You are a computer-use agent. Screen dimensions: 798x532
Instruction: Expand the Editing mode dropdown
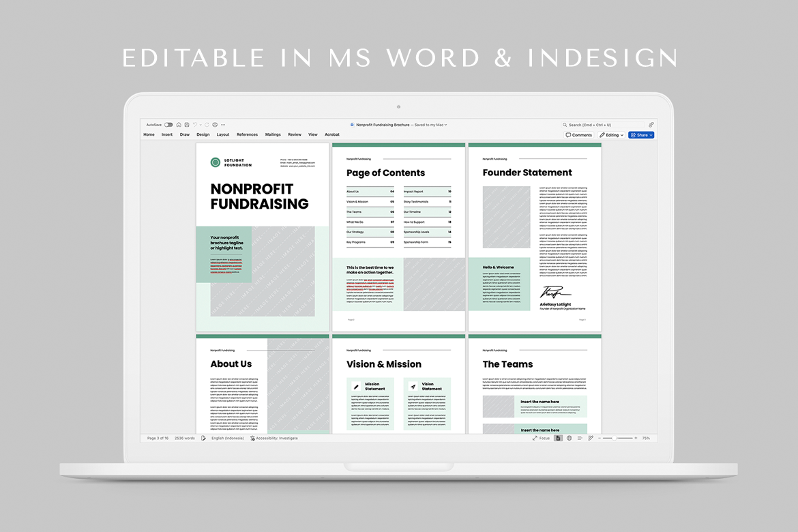[611, 135]
